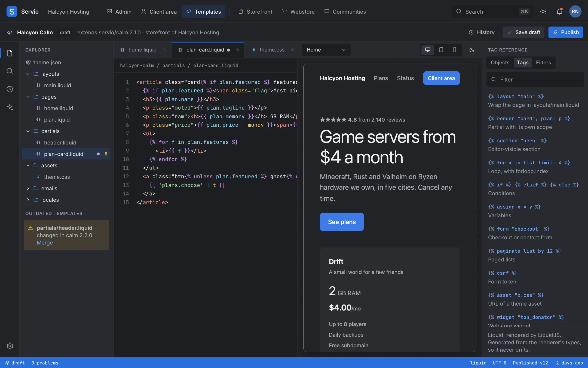The height and width of the screenshot is (368, 588).
Task: Open the notifications bell
Action: (559, 11)
